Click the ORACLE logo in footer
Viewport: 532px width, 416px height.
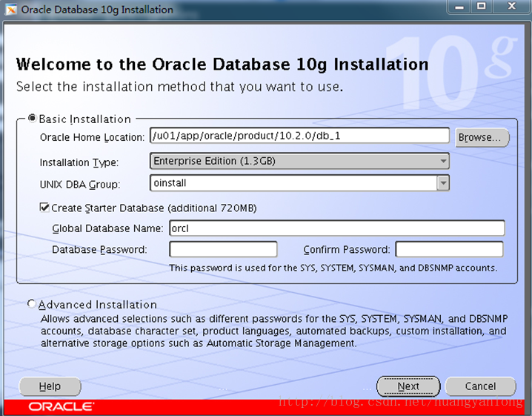61,406
